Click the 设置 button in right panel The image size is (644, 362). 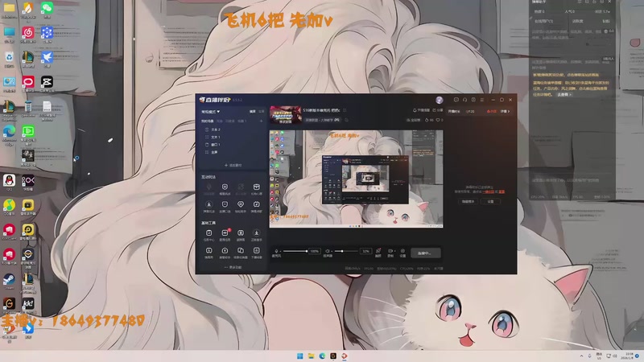coord(490,202)
